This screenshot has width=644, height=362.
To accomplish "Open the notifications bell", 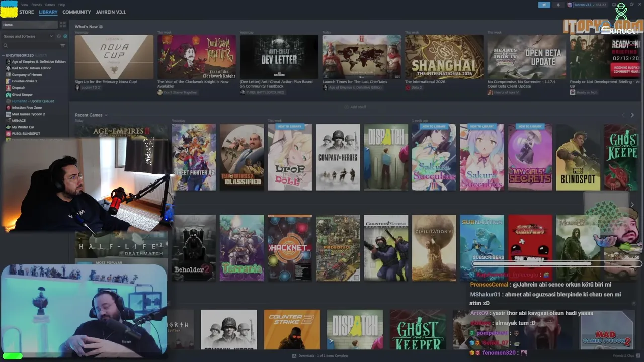I will tap(558, 5).
